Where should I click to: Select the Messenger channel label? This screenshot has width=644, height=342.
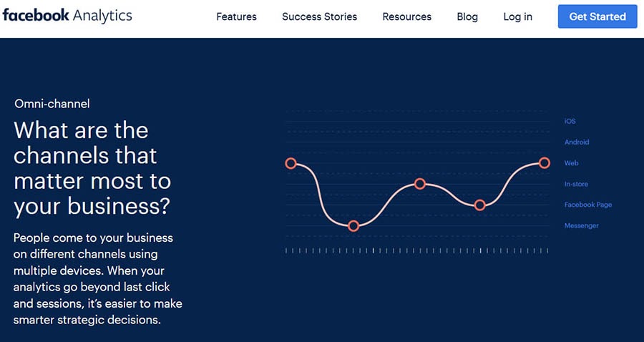581,225
